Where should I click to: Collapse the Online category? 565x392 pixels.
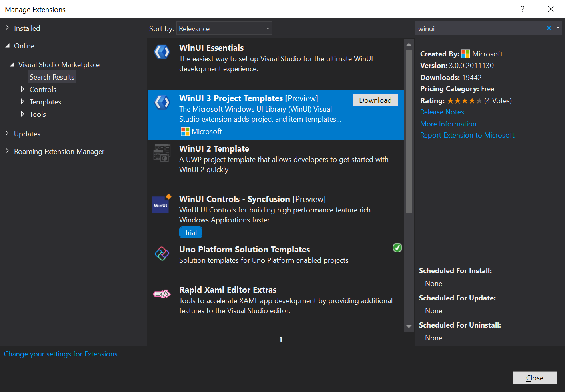(x=7, y=46)
